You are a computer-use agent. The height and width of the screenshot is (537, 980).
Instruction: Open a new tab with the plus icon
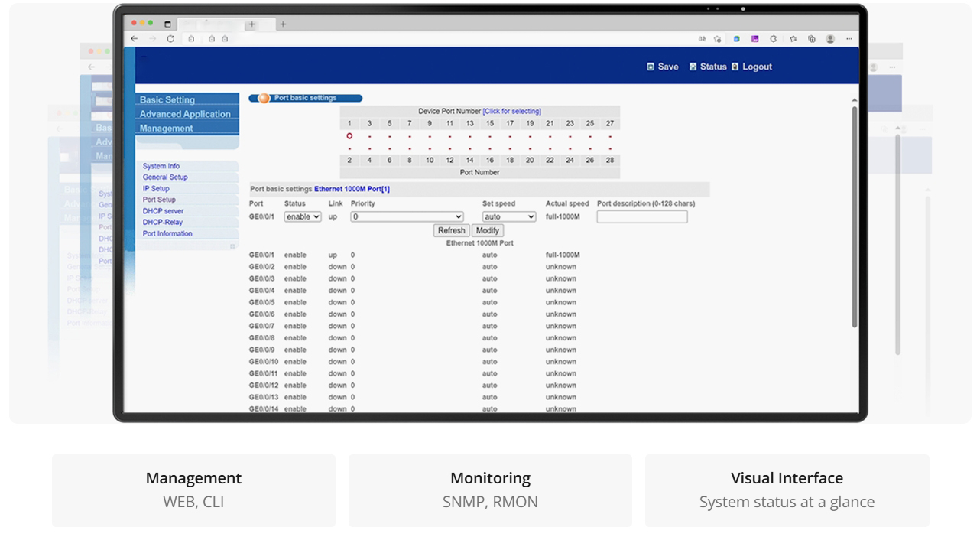pos(282,24)
